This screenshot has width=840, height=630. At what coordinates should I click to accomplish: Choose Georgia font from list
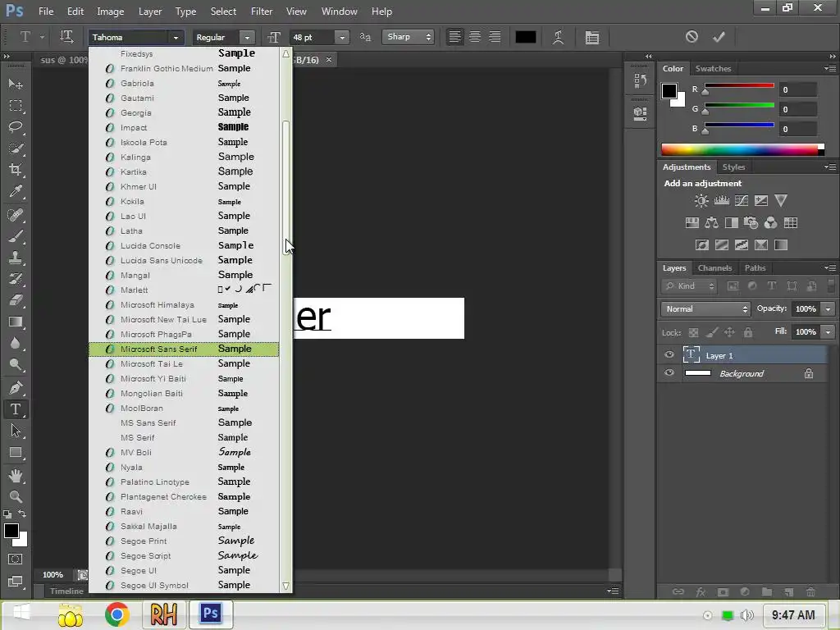[184, 112]
